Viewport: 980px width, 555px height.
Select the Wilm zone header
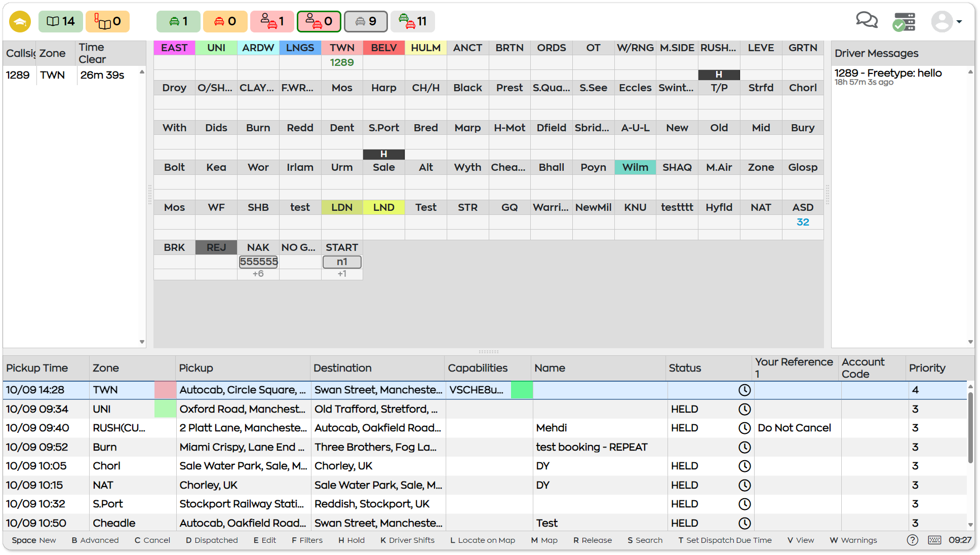(635, 167)
